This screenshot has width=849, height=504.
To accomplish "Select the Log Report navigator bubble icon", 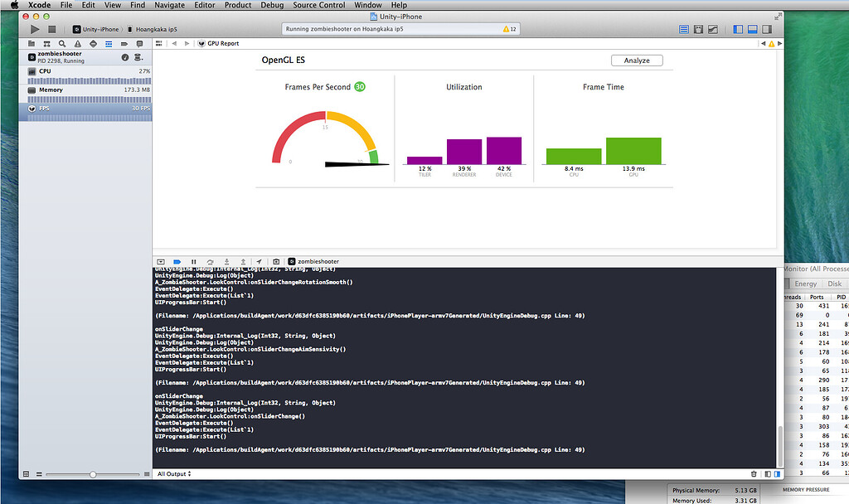I will click(140, 43).
